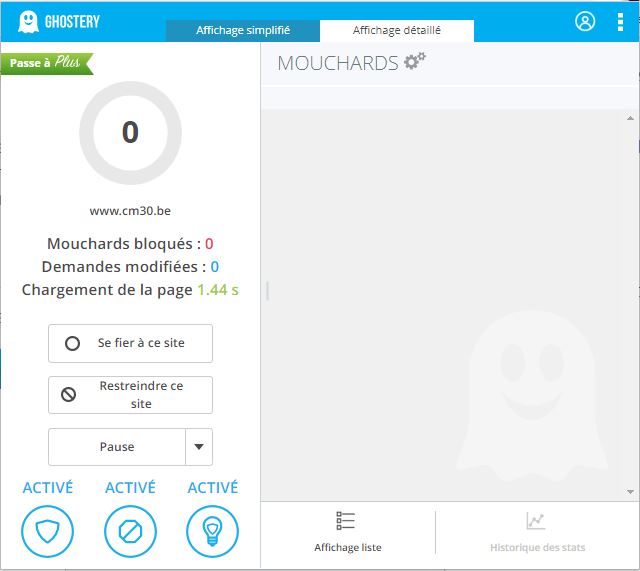The width and height of the screenshot is (640, 571).
Task: Click the tracker count donut showing 0
Action: pos(130,133)
